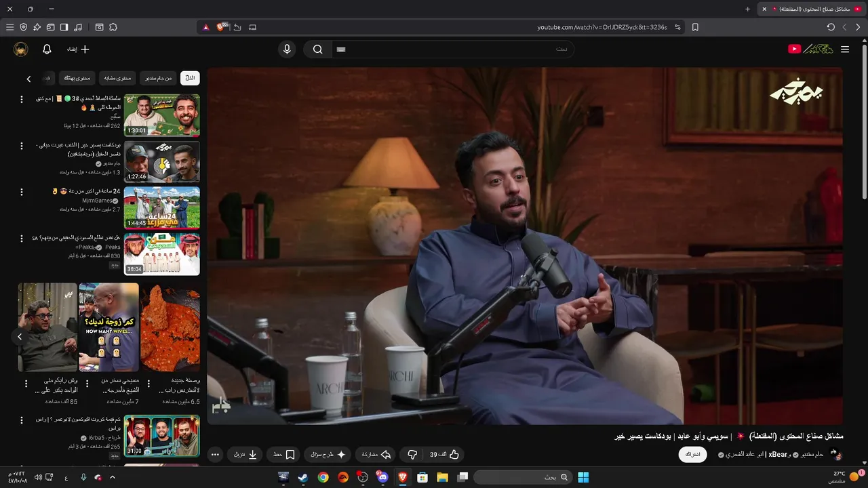Open more actions ellipsis under the video
This screenshot has width=868, height=488.
point(215,455)
